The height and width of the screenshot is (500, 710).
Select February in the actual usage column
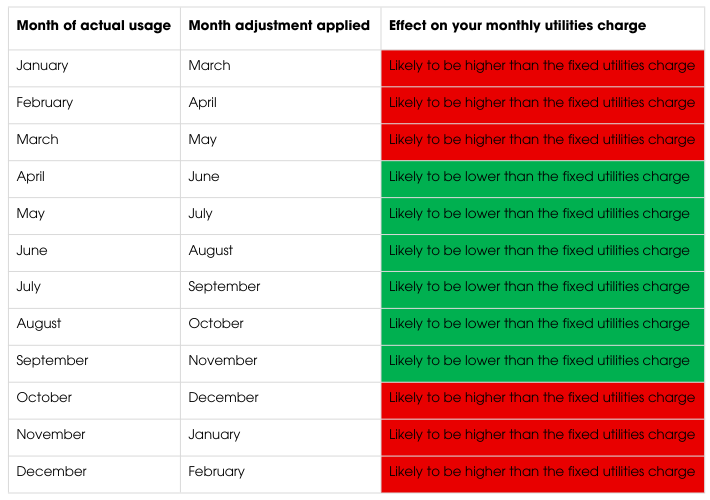pyautogui.click(x=45, y=103)
